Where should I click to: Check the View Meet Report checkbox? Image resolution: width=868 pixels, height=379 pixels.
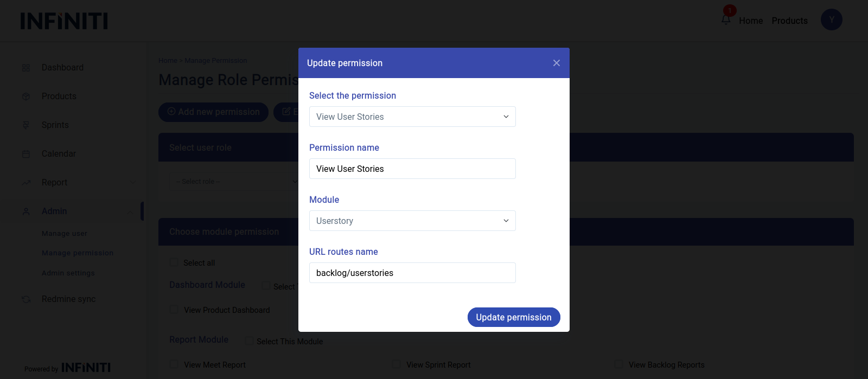(x=174, y=364)
